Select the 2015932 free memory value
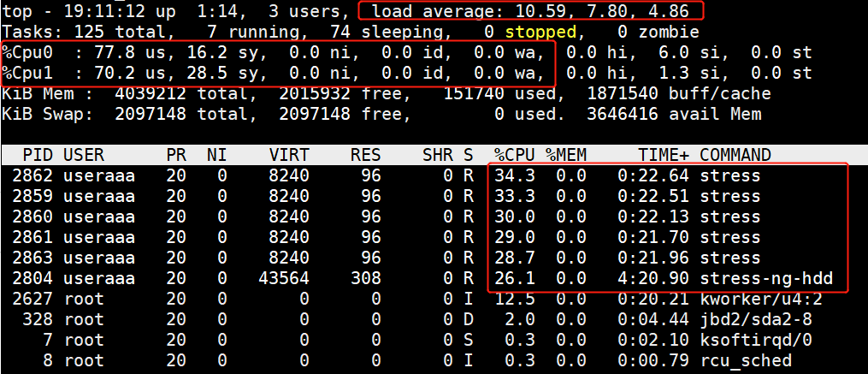The width and height of the screenshot is (868, 374). [315, 93]
